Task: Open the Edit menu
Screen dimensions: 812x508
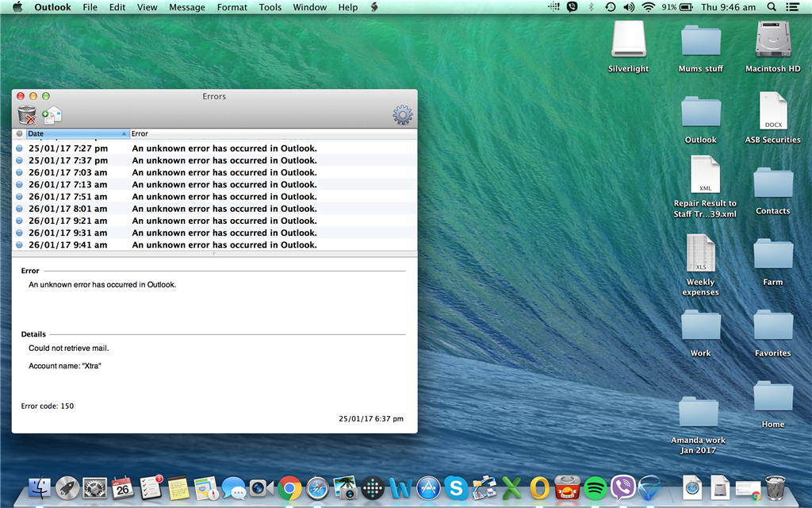Action: click(x=117, y=7)
